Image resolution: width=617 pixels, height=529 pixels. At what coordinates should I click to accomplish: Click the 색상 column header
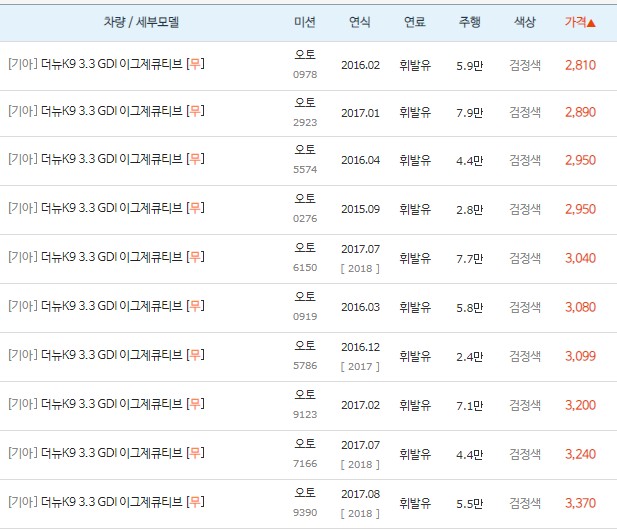pos(525,22)
